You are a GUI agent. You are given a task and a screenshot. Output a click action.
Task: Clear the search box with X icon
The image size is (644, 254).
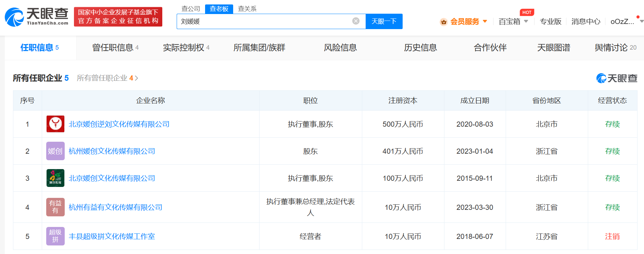(356, 21)
